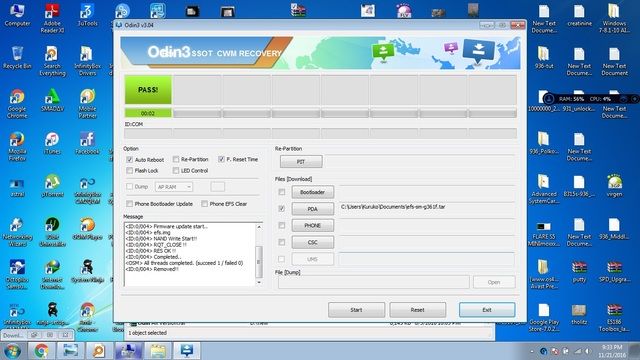Open Adobe Reader XI desktop shortcut
Screen dimensions: 640x360
coord(52,18)
